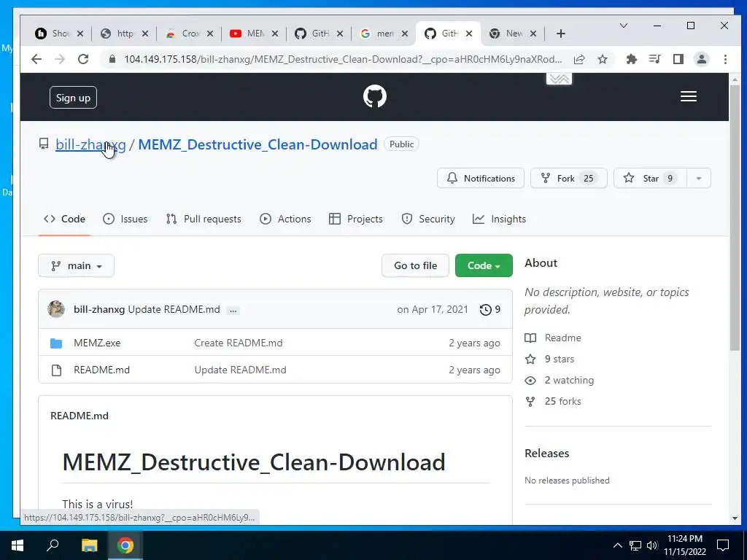Click the Sign up button
Image resolution: width=747 pixels, height=560 pixels.
click(x=73, y=98)
